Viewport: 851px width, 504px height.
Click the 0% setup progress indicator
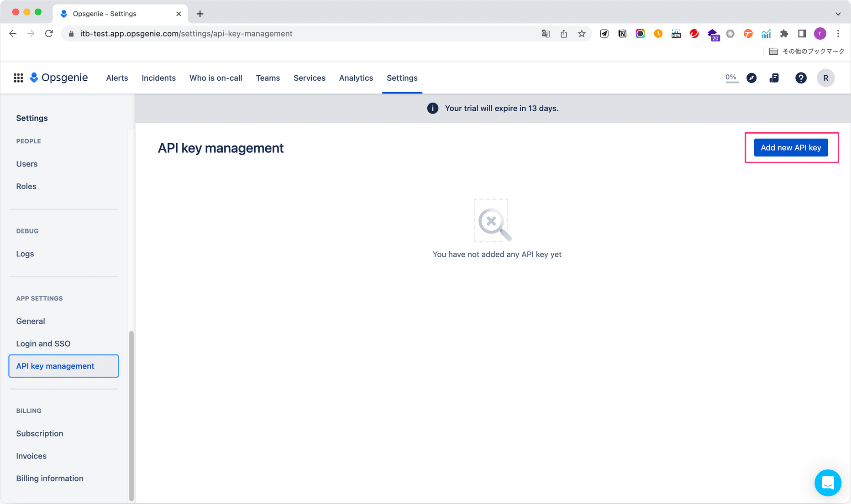(x=731, y=78)
